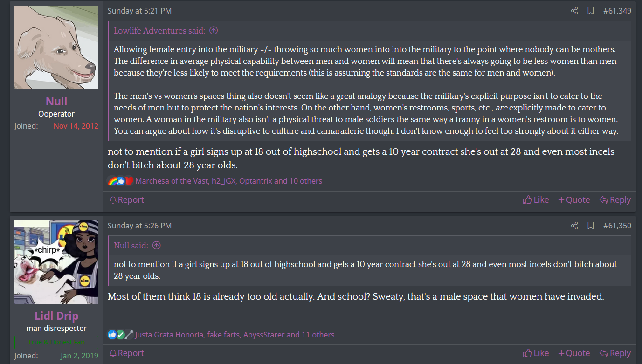Toggle bookmark on post #61,350
Image resolution: width=642 pixels, height=364 pixels.
pos(590,226)
